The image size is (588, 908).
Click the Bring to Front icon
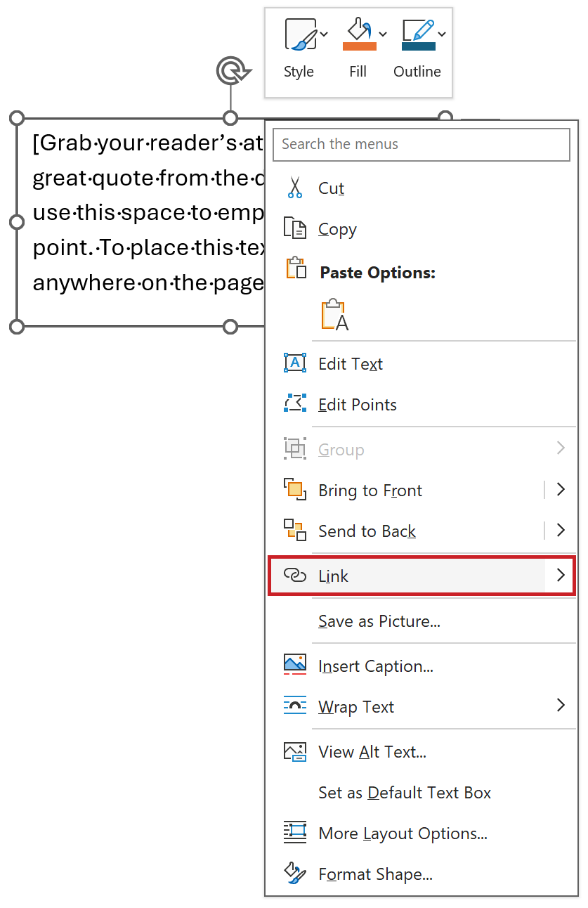tap(295, 489)
